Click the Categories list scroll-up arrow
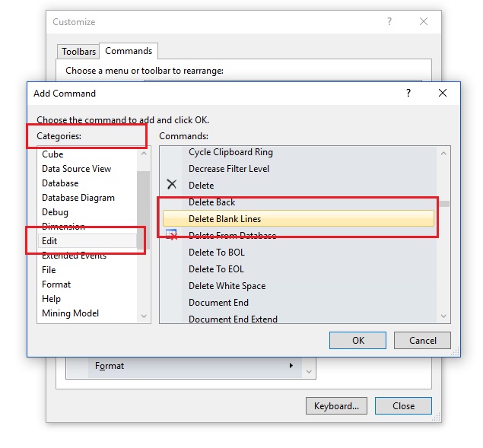 coord(144,153)
